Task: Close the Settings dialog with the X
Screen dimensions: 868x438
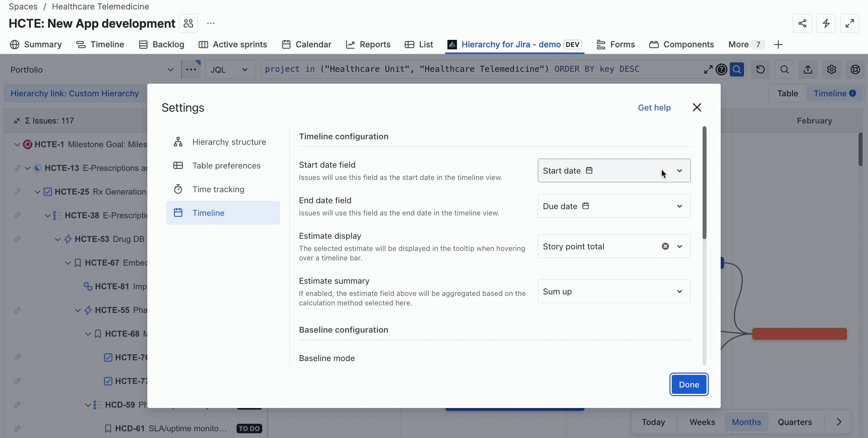Action: (x=697, y=107)
